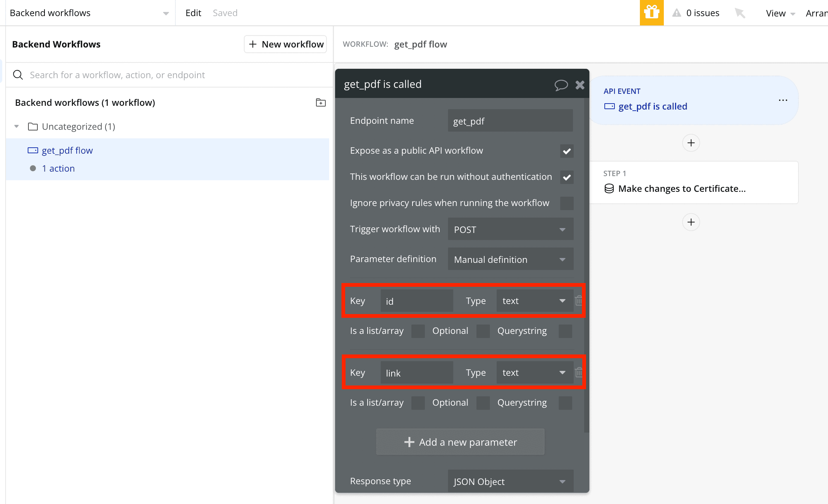Toggle Expose as a public API workflow
The image size is (828, 504).
pyautogui.click(x=566, y=150)
